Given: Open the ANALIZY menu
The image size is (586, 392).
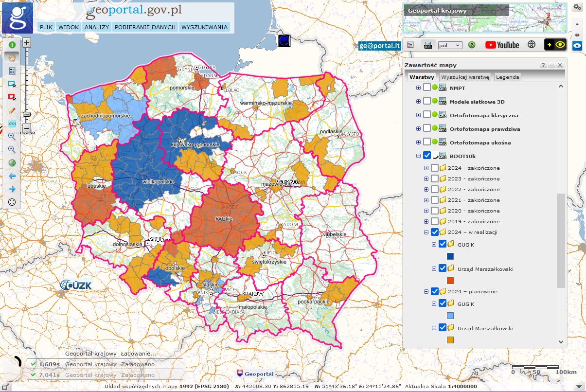Looking at the screenshot, I should point(96,27).
